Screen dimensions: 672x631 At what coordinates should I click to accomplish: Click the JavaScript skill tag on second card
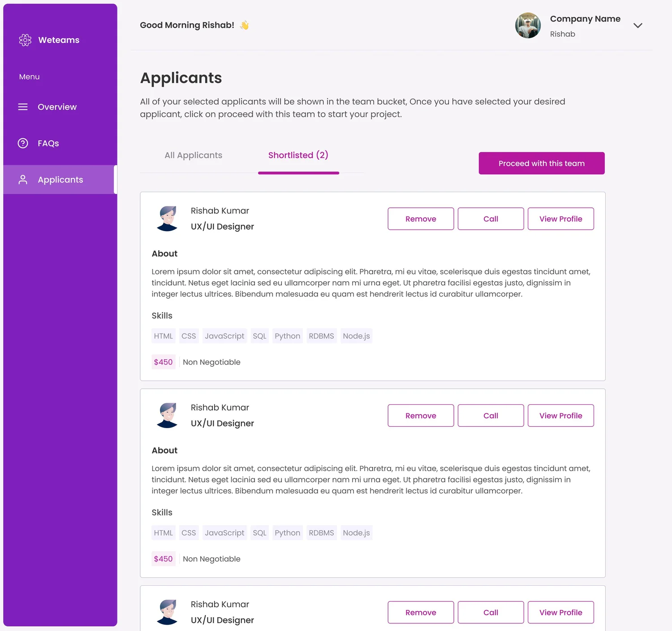pyautogui.click(x=224, y=533)
